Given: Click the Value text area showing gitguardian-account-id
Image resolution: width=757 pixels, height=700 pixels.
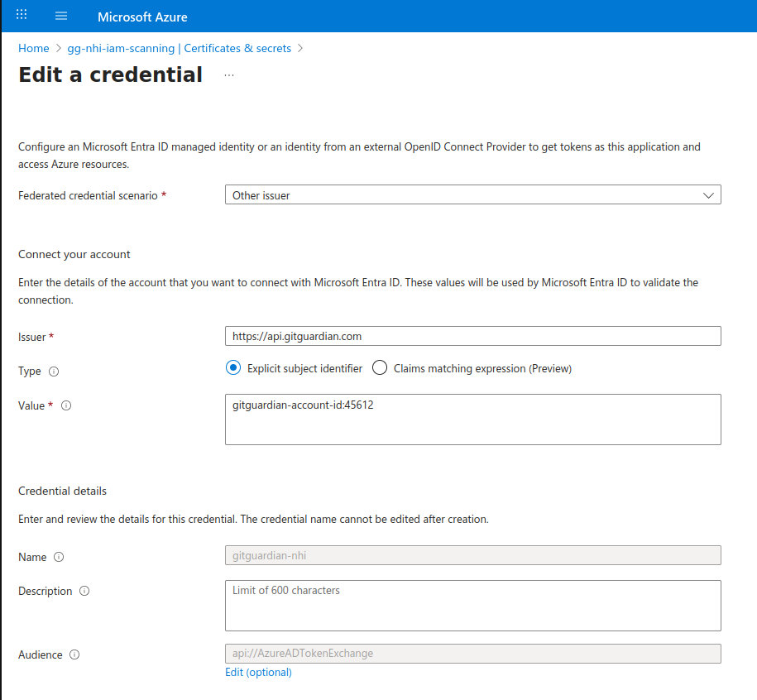Looking at the screenshot, I should pos(472,419).
